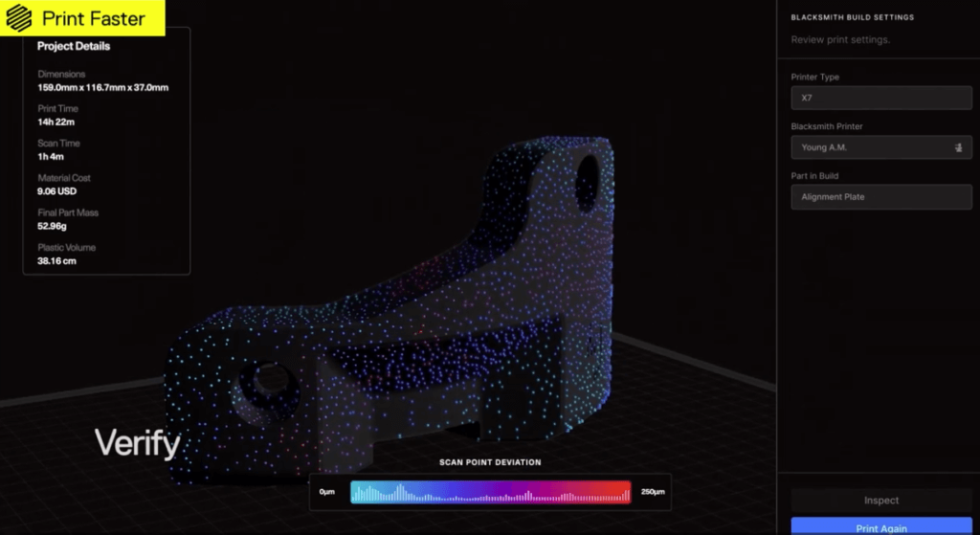980x535 pixels.
Task: Click the printer icon in Young A.M. field
Action: pos(958,147)
